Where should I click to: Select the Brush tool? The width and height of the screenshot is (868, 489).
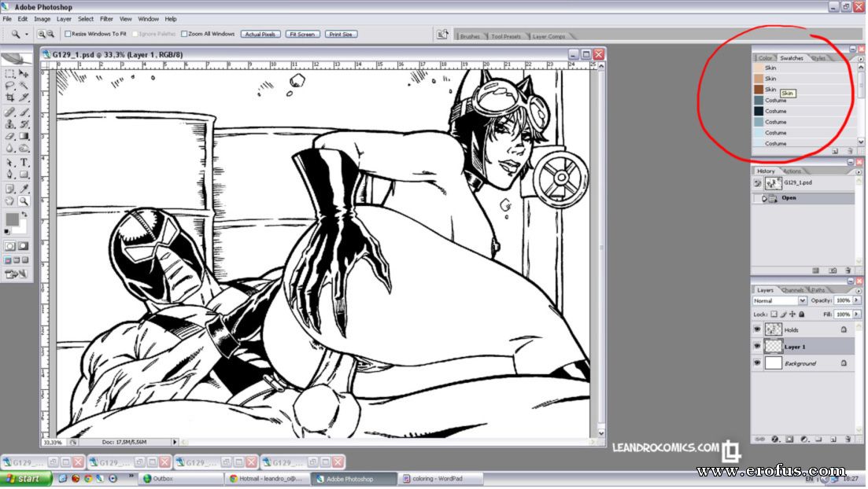point(24,112)
